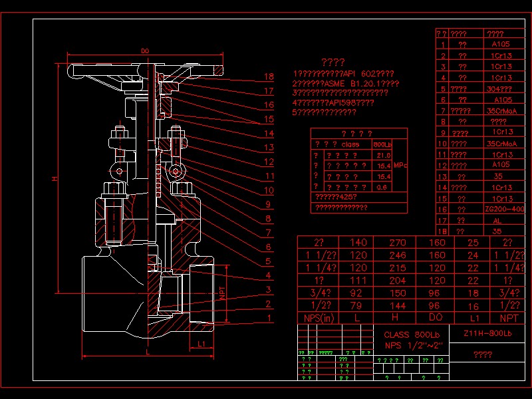Click A105 material in parts list row 1
This screenshot has width=532, height=399.
click(x=501, y=44)
